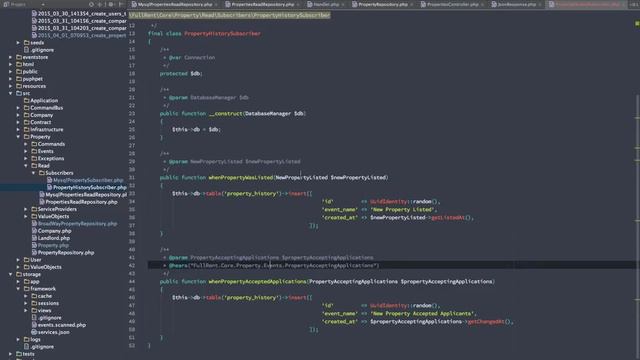Click the Contract folder icon
This screenshot has height=360, width=640.
click(27, 122)
